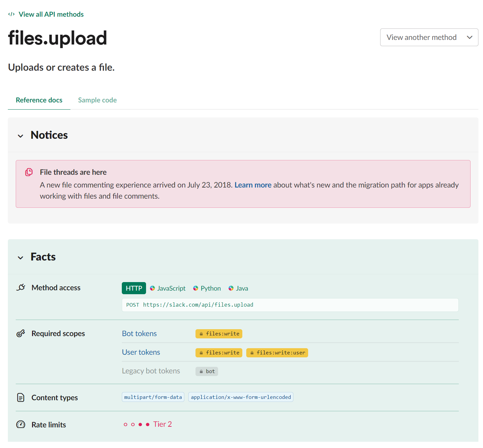Screen dimensions: 483x448
Task: Collapse the Facts section chevron
Action: 21,258
